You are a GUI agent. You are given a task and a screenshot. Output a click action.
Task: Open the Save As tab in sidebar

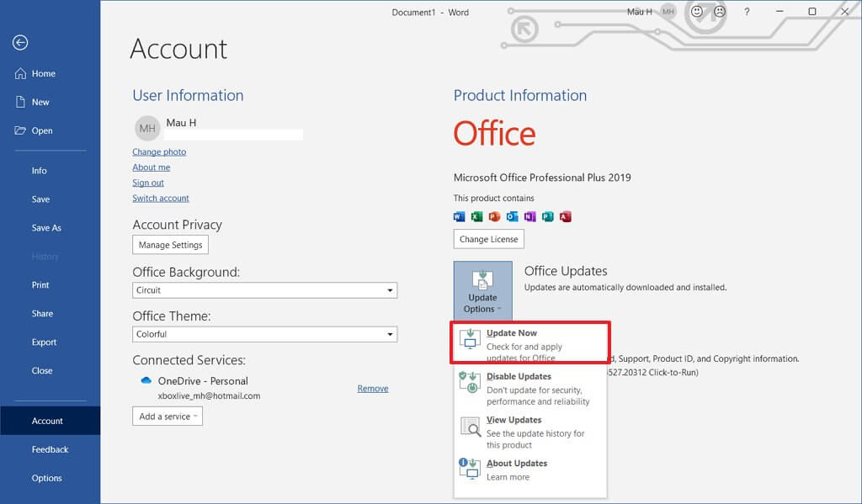(x=50, y=227)
